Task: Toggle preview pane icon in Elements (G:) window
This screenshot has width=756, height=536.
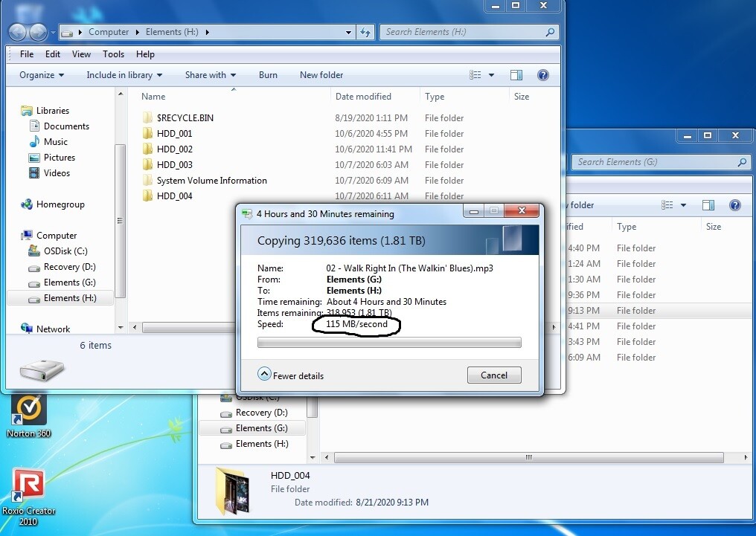Action: [x=708, y=206]
